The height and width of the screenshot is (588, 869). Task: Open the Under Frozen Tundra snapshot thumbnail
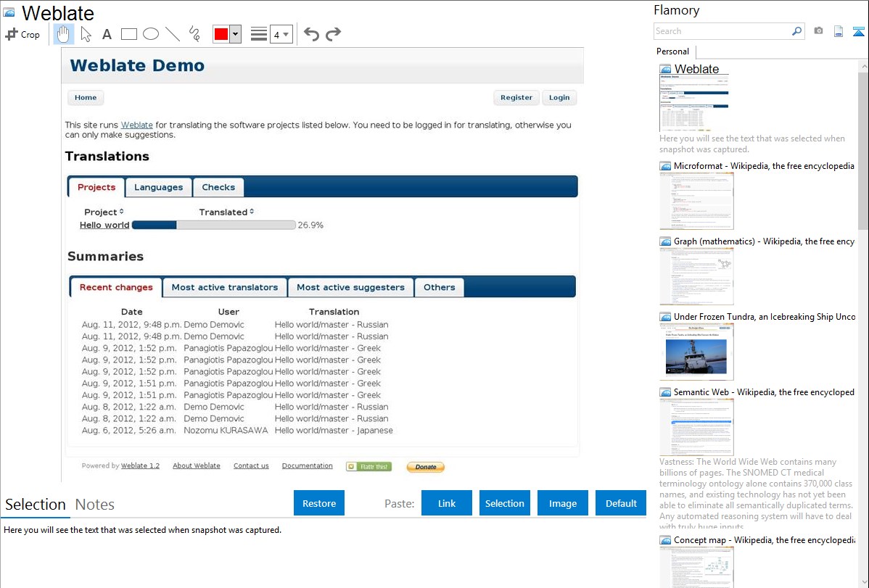(x=696, y=352)
